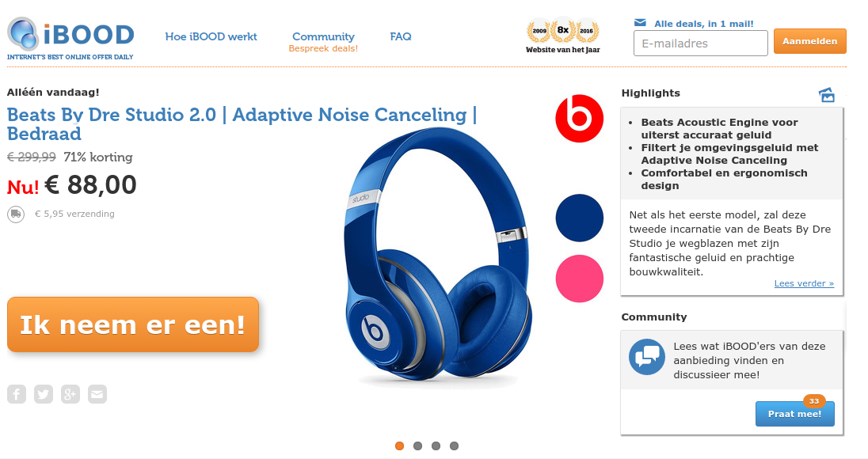Open Hoe iBOOD werkt menu item
Screen dimensions: 868x459
(211, 36)
